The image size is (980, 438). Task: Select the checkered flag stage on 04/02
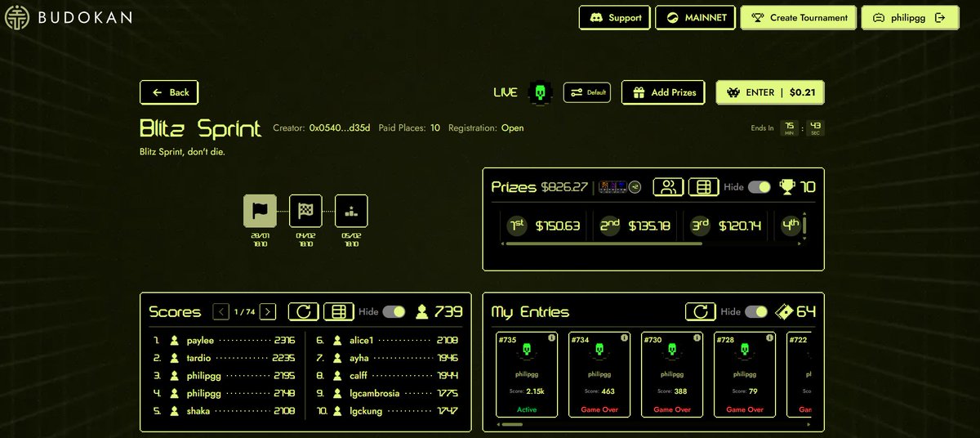[x=305, y=211]
